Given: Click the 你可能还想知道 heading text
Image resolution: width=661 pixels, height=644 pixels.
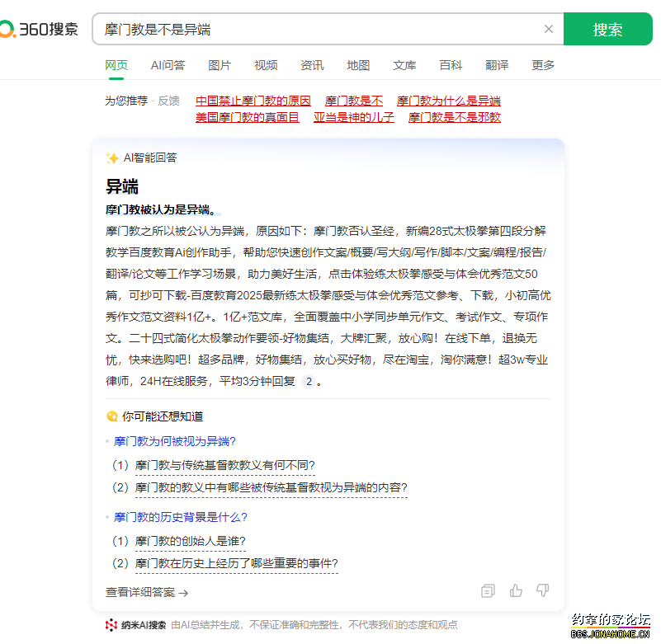Looking at the screenshot, I should 163,416.
